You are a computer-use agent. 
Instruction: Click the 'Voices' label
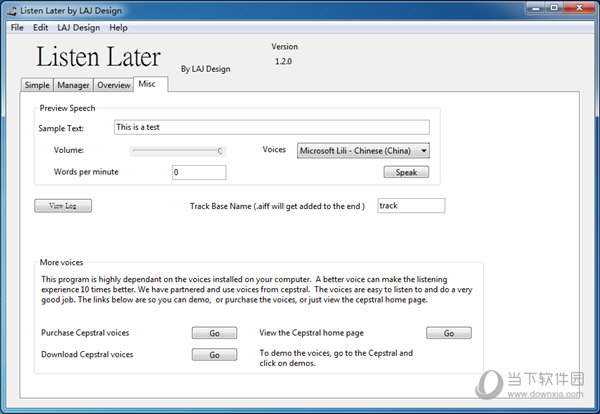[x=274, y=150]
